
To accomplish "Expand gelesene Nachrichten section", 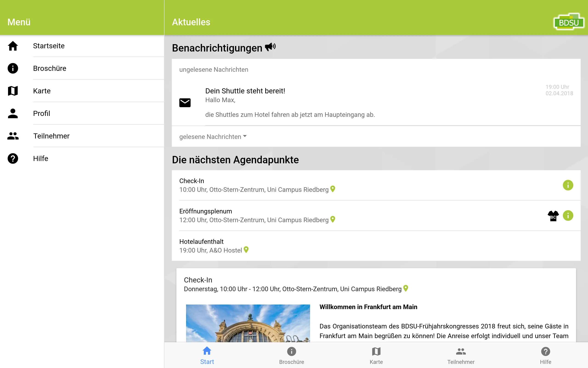I will (x=213, y=137).
